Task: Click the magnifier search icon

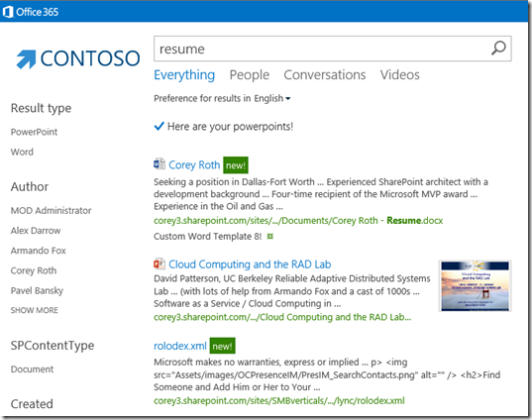Action: [498, 49]
